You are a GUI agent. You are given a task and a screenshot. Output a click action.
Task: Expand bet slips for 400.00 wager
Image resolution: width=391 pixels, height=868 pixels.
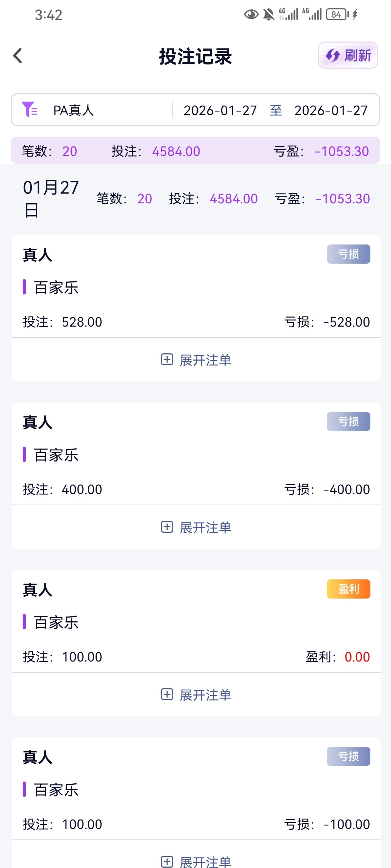(x=205, y=527)
